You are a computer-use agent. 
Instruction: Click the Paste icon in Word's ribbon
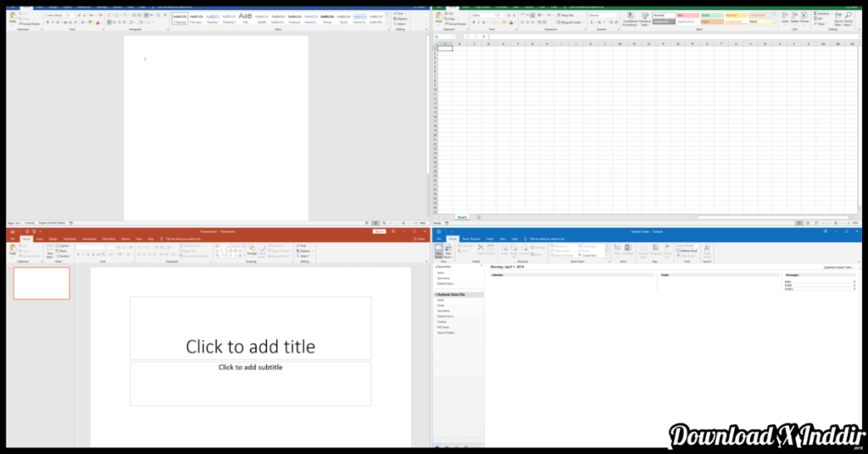point(13,17)
